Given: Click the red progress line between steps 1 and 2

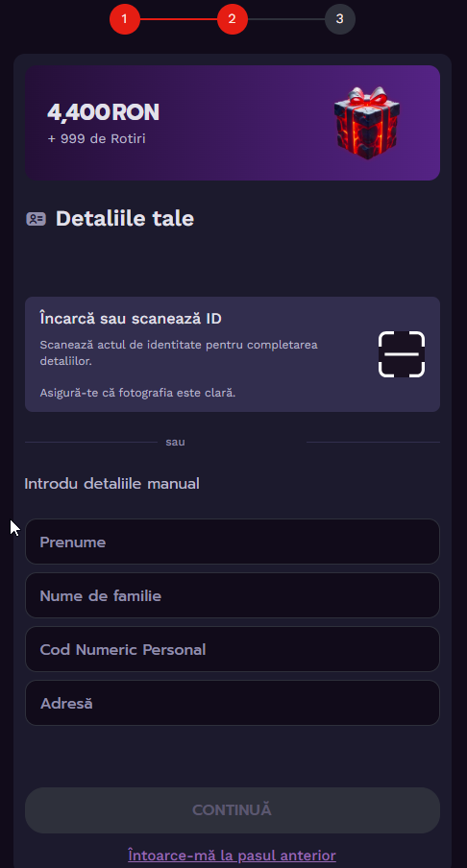Looking at the screenshot, I should [179, 19].
